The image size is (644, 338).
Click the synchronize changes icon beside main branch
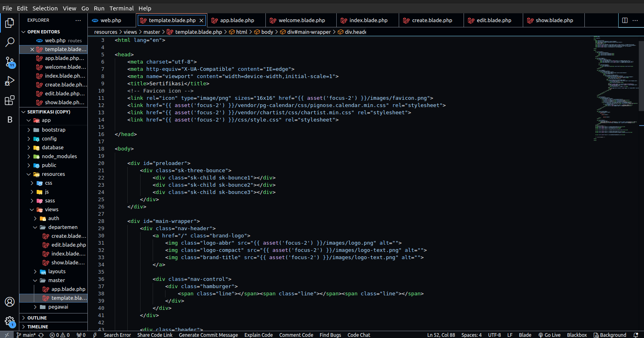pos(41,335)
